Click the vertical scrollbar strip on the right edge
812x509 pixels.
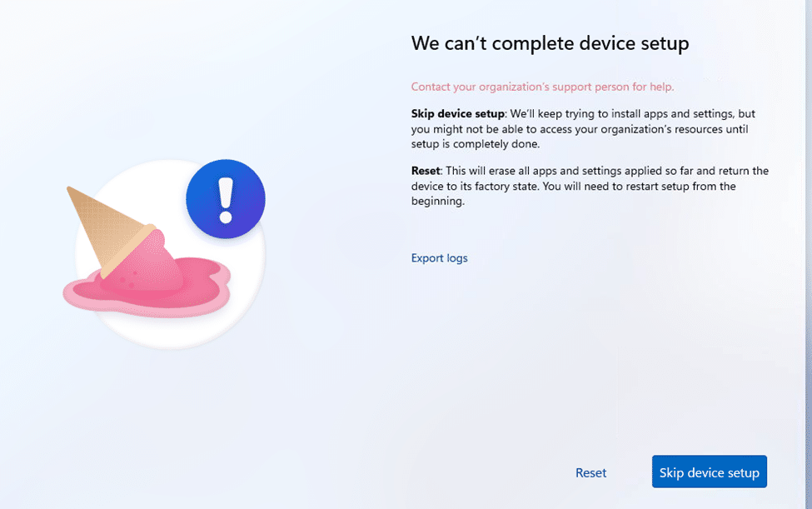[x=809, y=254]
